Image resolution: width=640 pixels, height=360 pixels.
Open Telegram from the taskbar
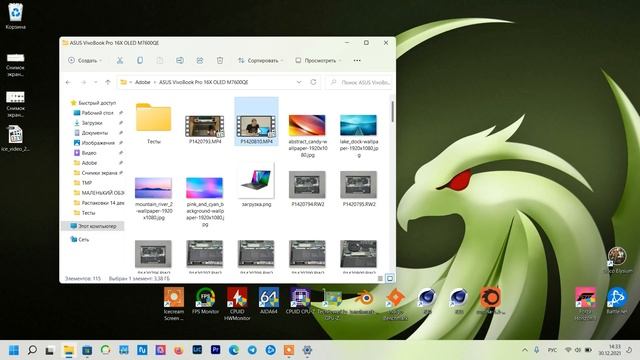pos(252,350)
